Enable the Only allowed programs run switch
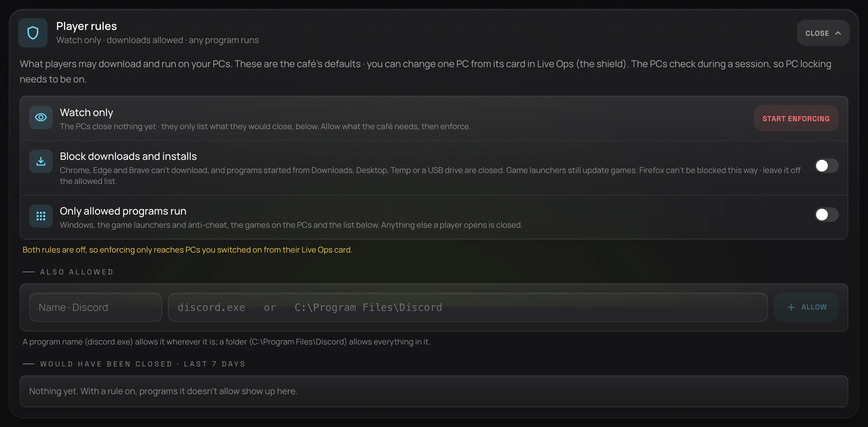Viewport: 868px width, 427px height. pyautogui.click(x=826, y=215)
